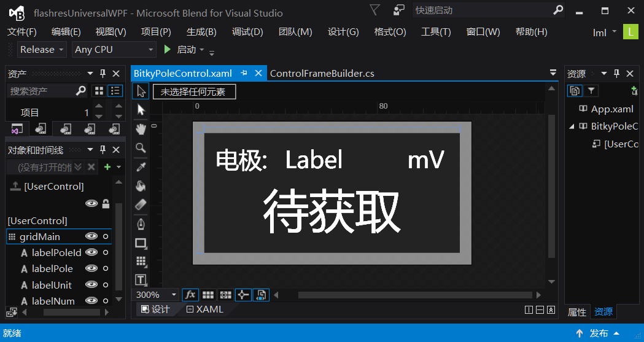Click the 发布 publish button in status bar
Viewport: 644px width, 342px height.
597,333
